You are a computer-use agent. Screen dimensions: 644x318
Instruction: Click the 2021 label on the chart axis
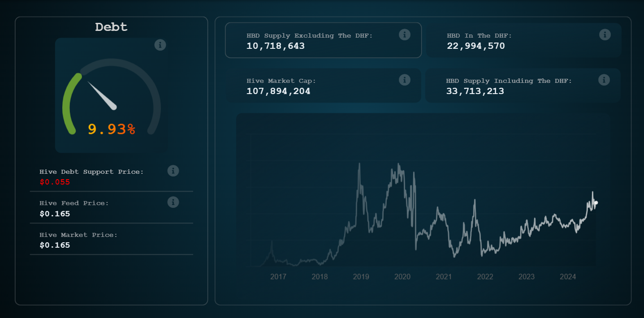pos(444,277)
